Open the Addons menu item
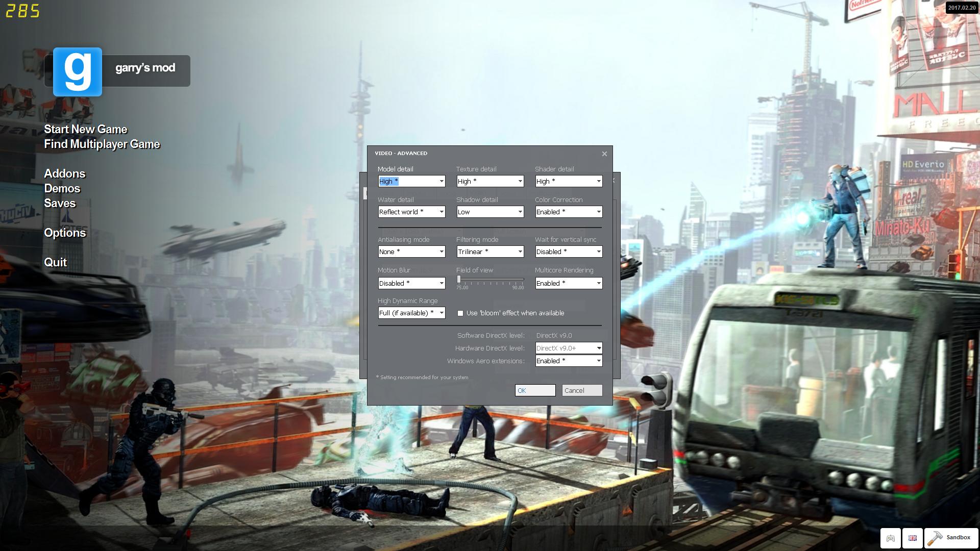The width and height of the screenshot is (980, 551). point(64,174)
